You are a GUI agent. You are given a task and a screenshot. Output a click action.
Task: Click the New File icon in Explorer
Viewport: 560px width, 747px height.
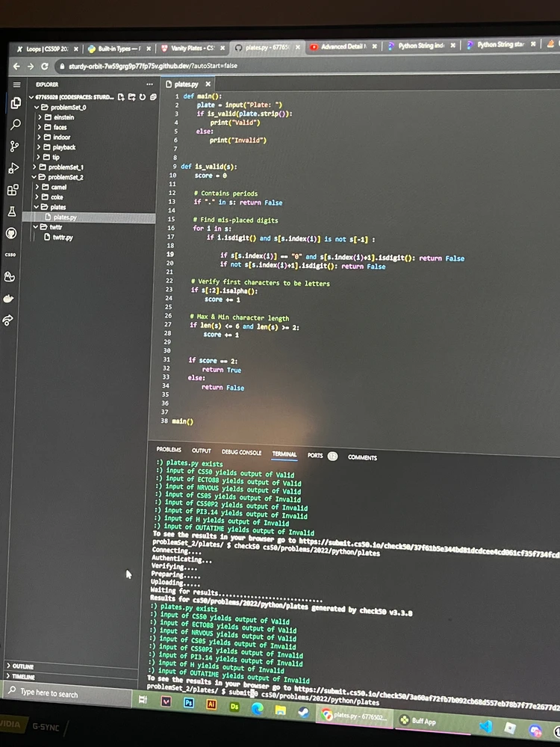pyautogui.click(x=122, y=97)
